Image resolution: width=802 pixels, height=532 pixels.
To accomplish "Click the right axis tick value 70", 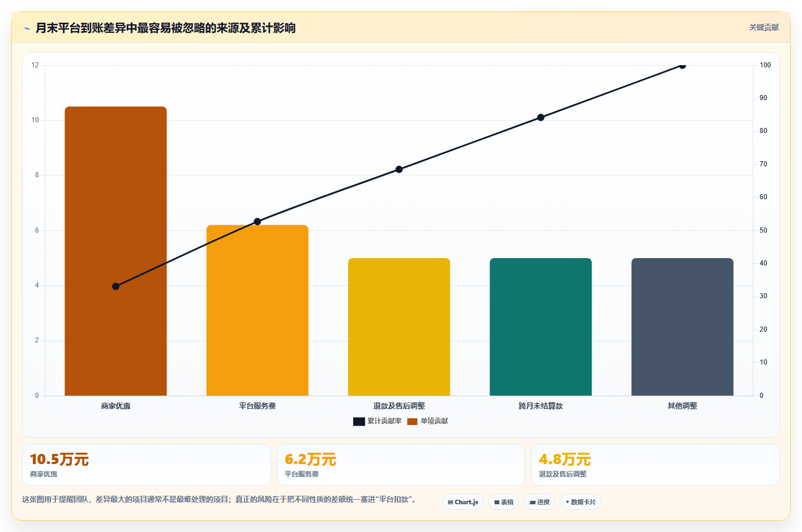I will pyautogui.click(x=764, y=164).
